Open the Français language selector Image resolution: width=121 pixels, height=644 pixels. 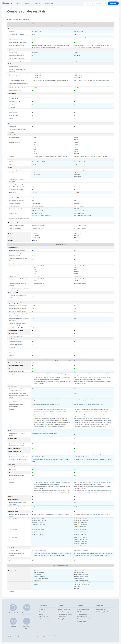[111, 636]
